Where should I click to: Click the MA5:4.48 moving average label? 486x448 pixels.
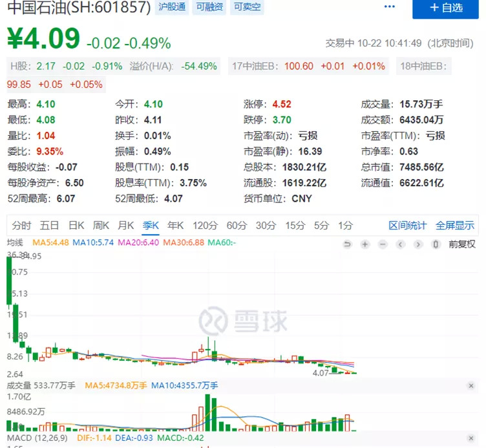50,242
